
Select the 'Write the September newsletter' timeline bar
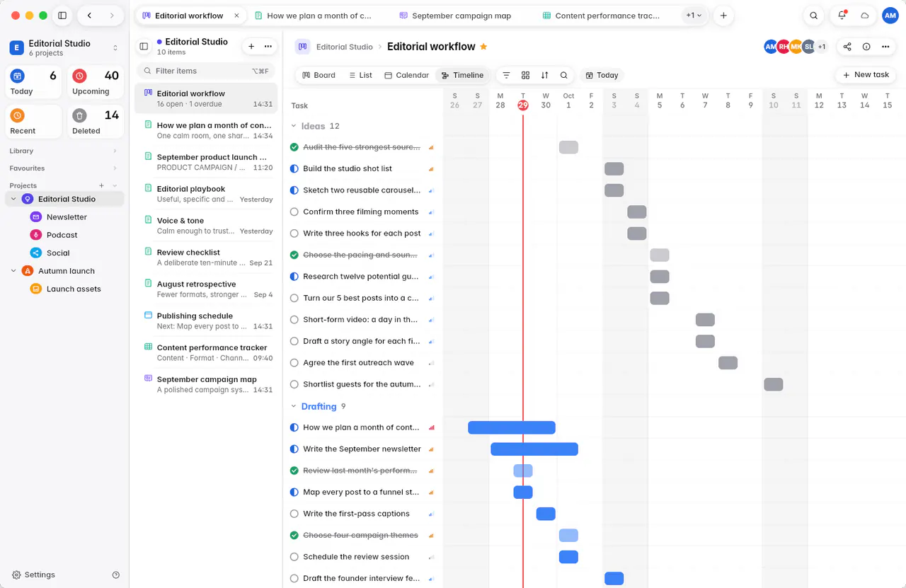534,449
